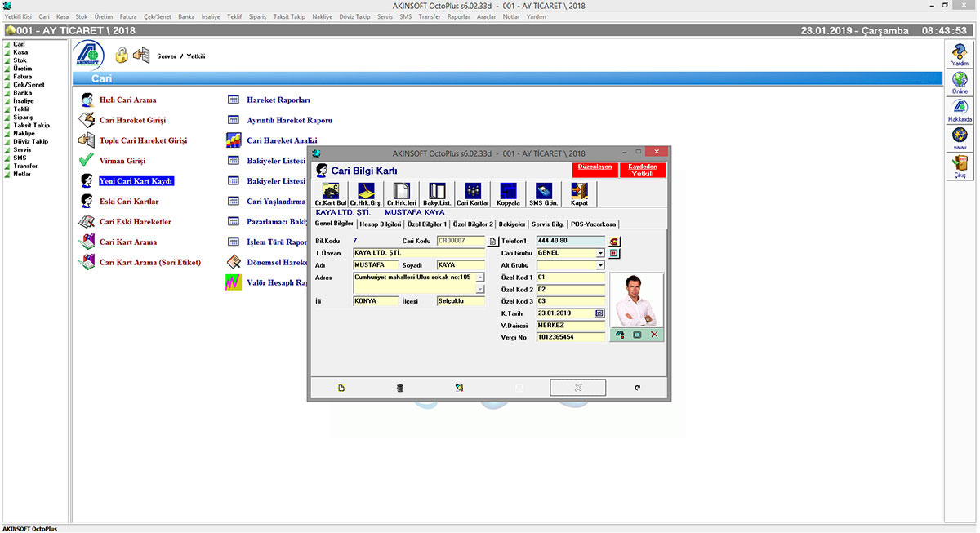Open Cr.Hrk.Grş. from the card toolbar
Viewport: 980px width, 533px height.
tap(366, 194)
